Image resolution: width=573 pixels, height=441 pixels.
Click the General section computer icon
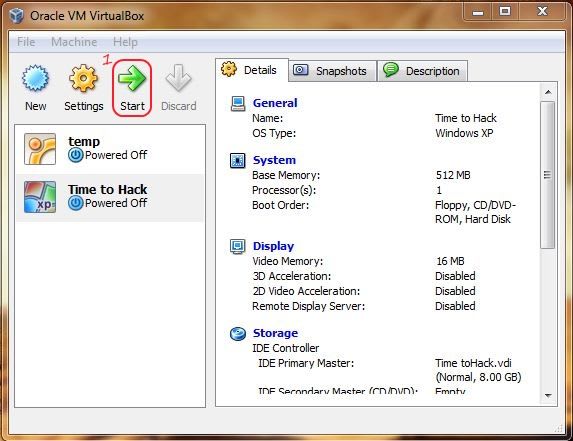[x=238, y=103]
